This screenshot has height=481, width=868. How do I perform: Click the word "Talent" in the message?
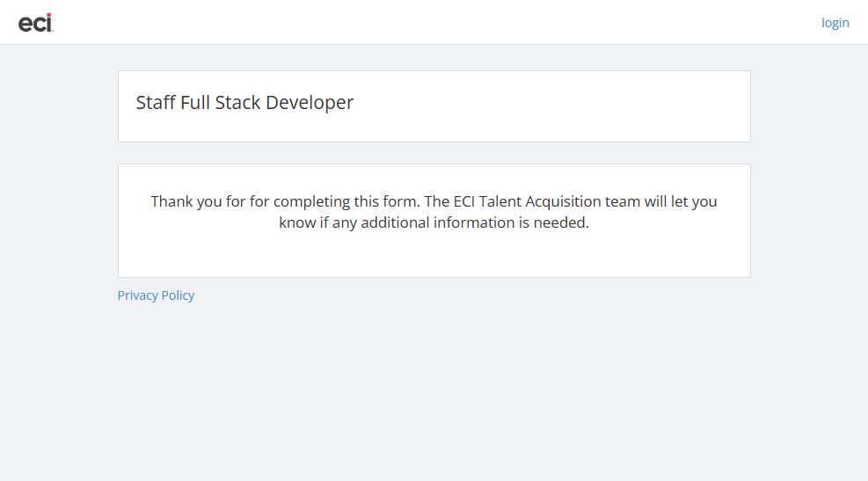[504, 201]
